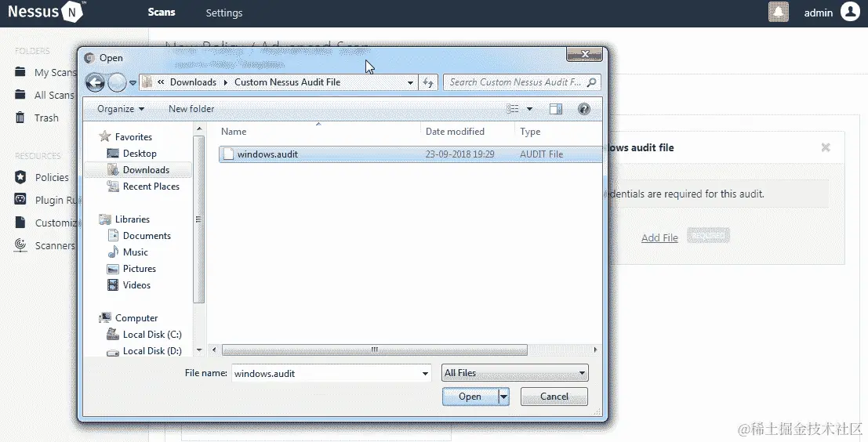Screen dimensions: 868x442
Task: Open the Scans tab in Nessus
Action: 161,13
